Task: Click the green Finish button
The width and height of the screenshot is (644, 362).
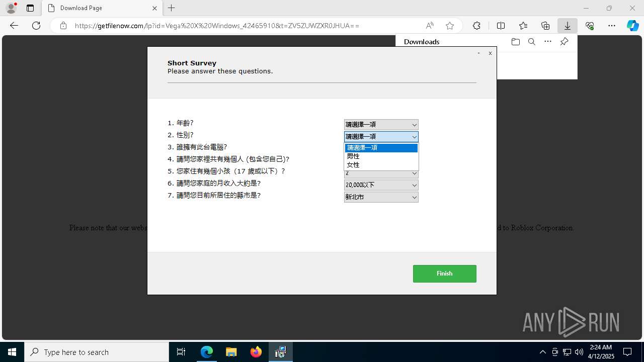Action: 444,274
